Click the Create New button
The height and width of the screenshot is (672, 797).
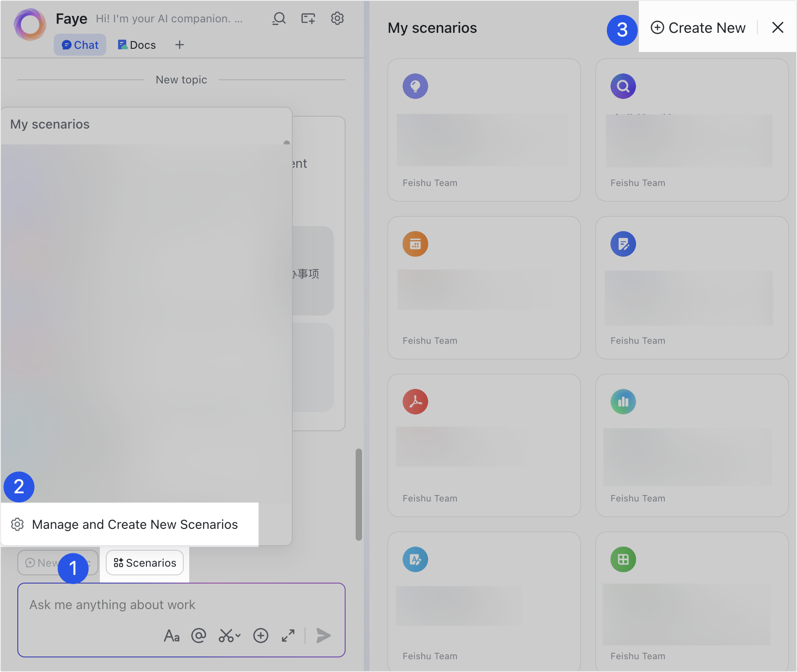click(698, 27)
